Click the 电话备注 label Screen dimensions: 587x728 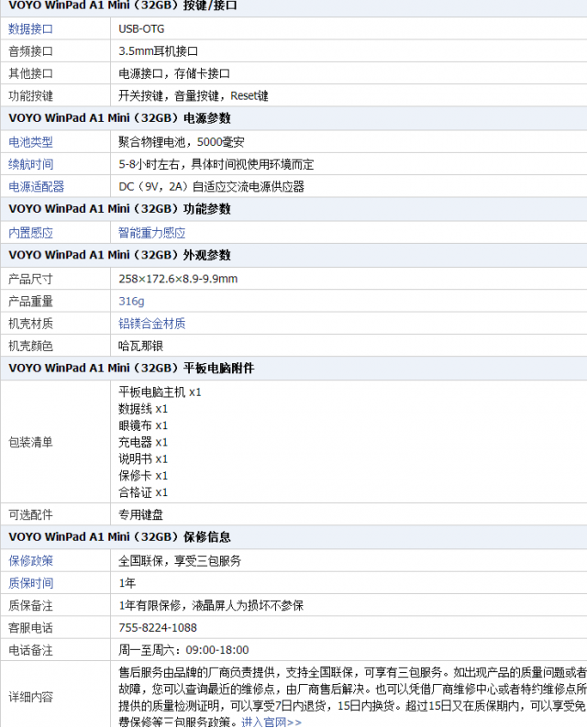point(30,650)
